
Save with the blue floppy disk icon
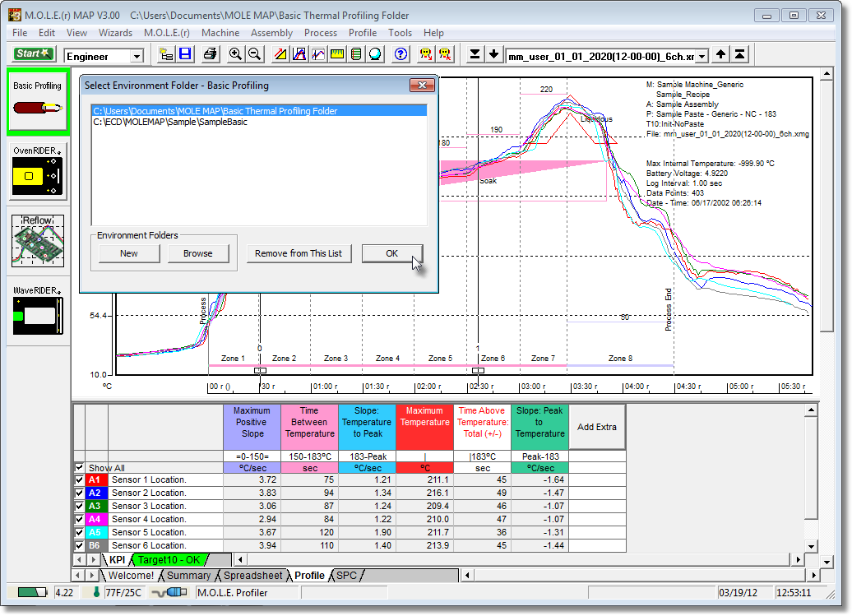tap(185, 54)
